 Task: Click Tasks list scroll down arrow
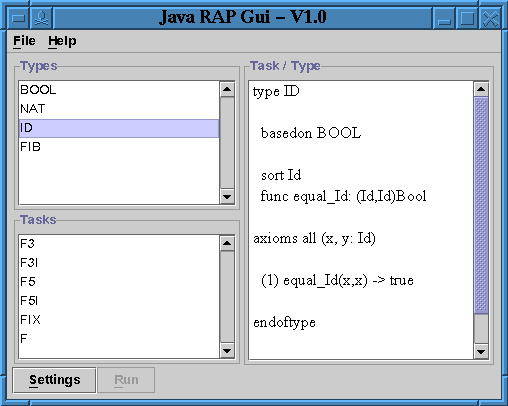tap(227, 351)
